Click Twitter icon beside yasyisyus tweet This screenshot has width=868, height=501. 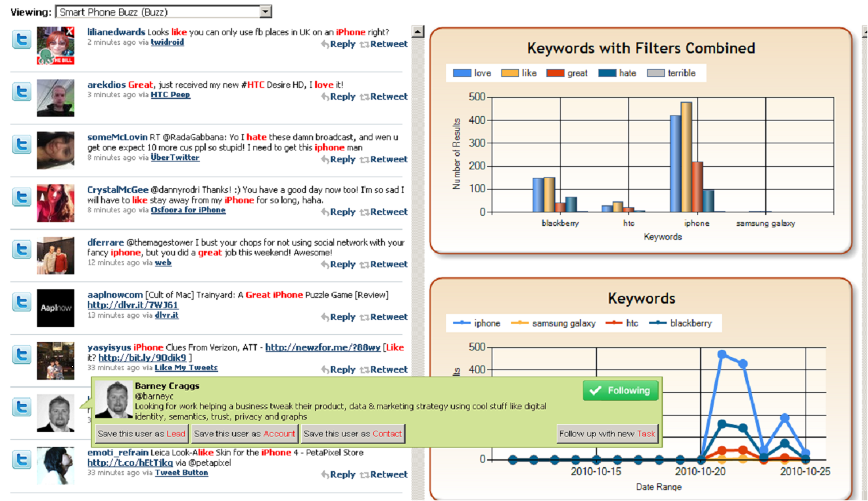[x=22, y=355]
